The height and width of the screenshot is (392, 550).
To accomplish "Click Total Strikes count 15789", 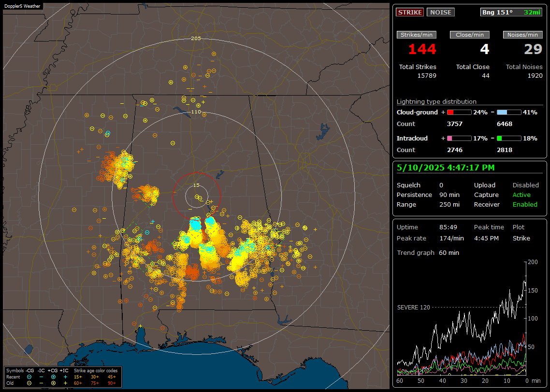I will click(427, 76).
